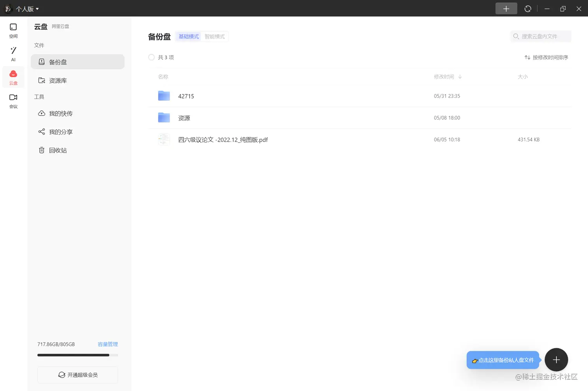Open the 按修改时间排序 sort dropdown
Screen dimensions: 588x391
(x=546, y=57)
